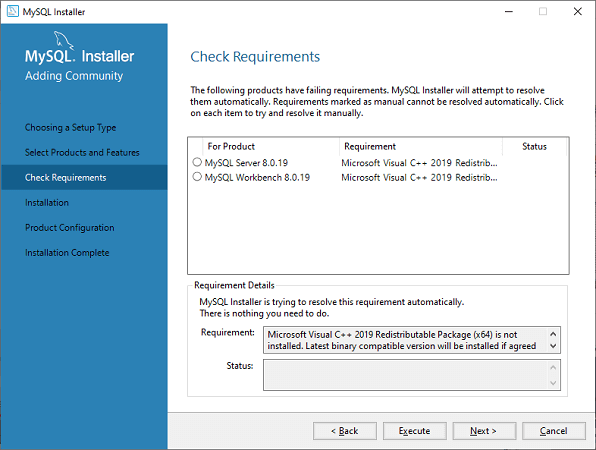
Task: Click the Requirement box's down arrow
Action: tap(553, 346)
